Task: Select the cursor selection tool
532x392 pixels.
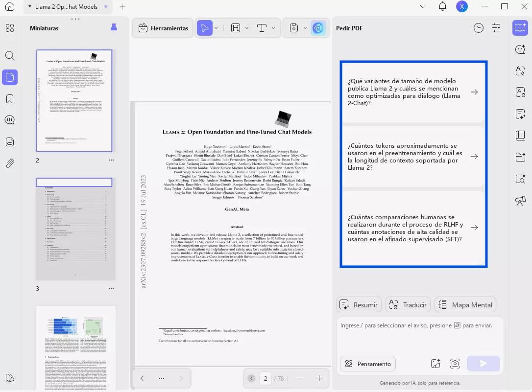Action: (x=205, y=28)
